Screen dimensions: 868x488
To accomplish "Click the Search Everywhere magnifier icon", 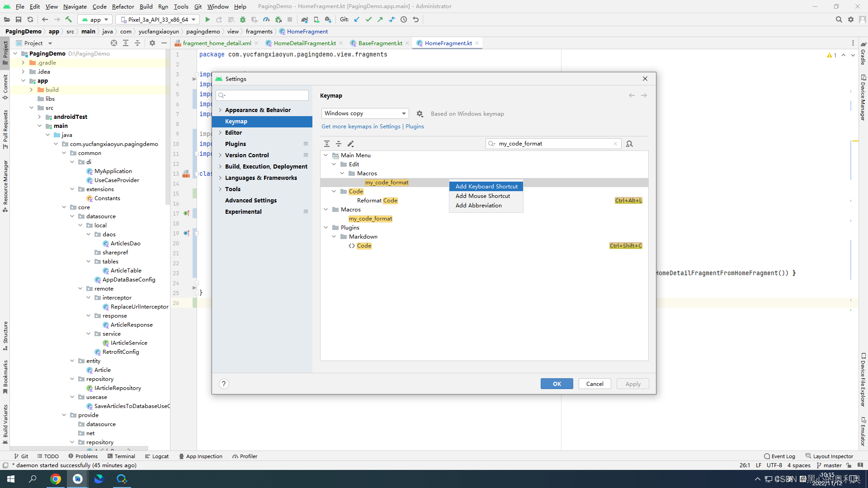I will tap(839, 19).
